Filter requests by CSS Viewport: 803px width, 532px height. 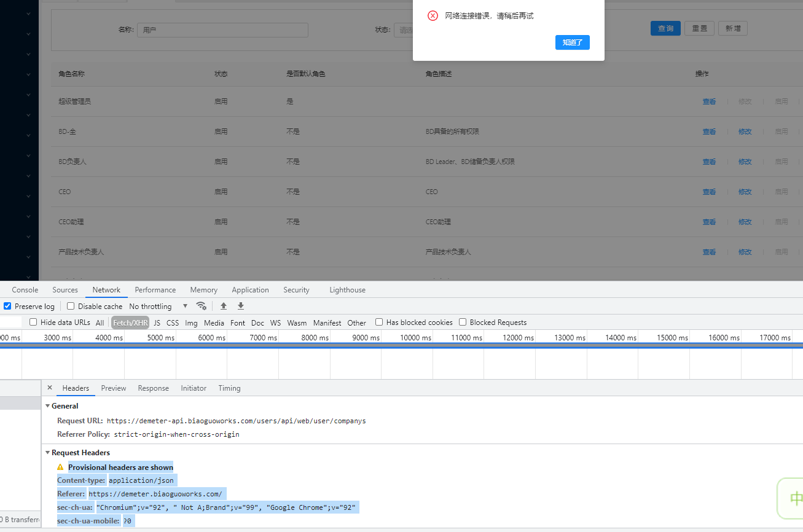[173, 323]
